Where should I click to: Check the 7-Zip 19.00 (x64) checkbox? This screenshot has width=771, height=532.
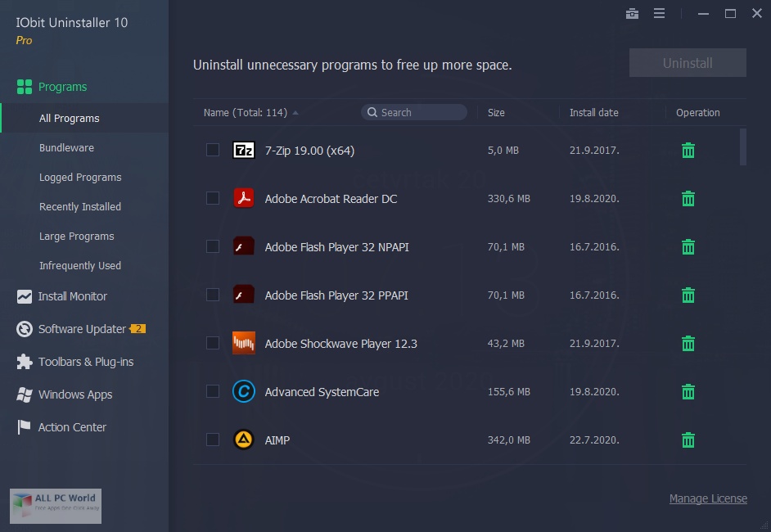point(213,150)
